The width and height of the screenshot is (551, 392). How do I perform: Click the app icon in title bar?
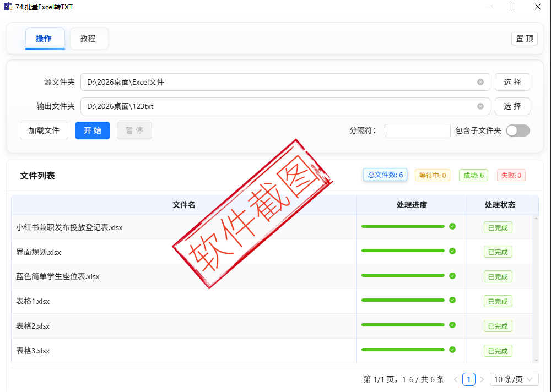[8, 7]
